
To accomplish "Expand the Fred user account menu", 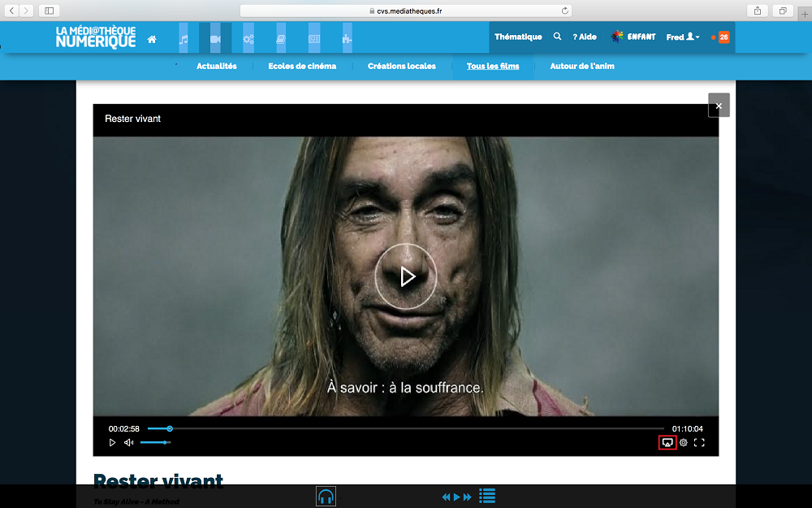I will pos(683,37).
